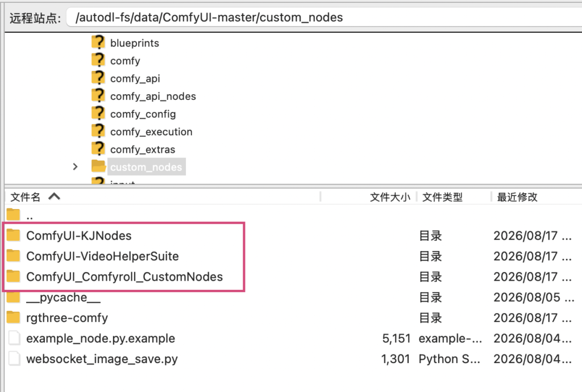Sort by the 文件类型 column header

[442, 197]
